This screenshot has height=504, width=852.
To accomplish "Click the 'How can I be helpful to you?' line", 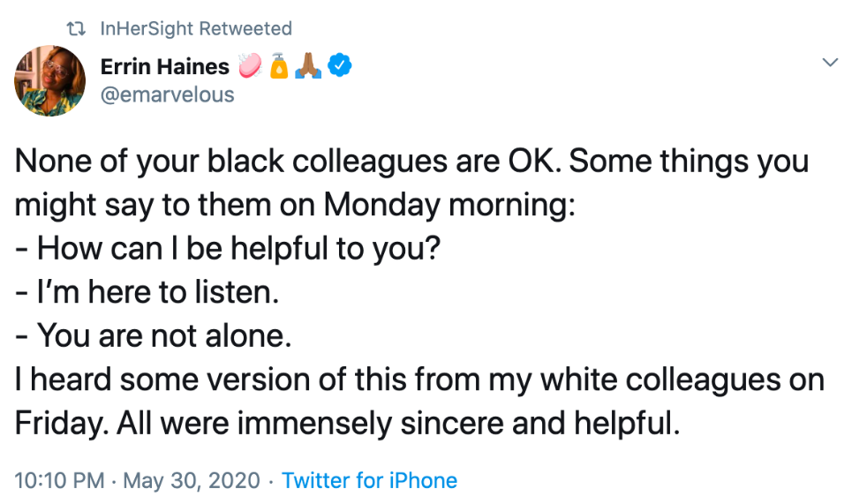I will [228, 249].
